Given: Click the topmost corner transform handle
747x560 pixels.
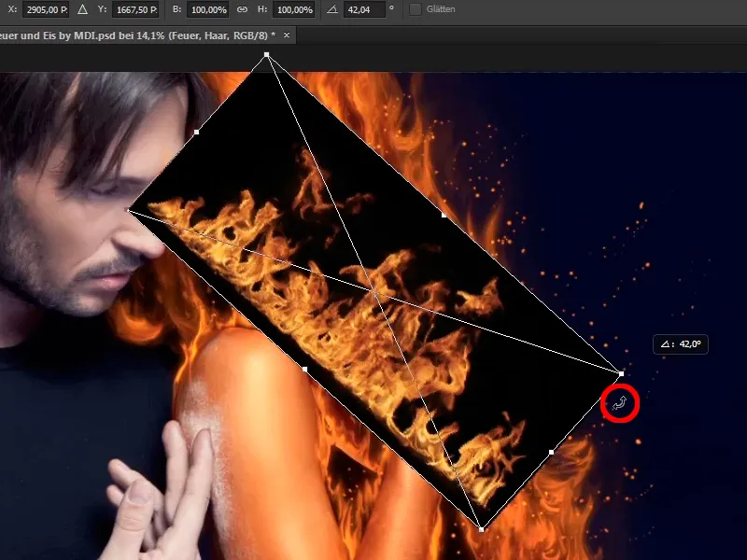Looking at the screenshot, I should pyautogui.click(x=267, y=55).
